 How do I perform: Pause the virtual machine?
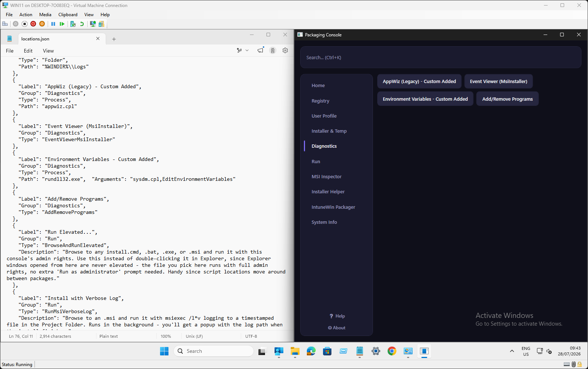[53, 24]
